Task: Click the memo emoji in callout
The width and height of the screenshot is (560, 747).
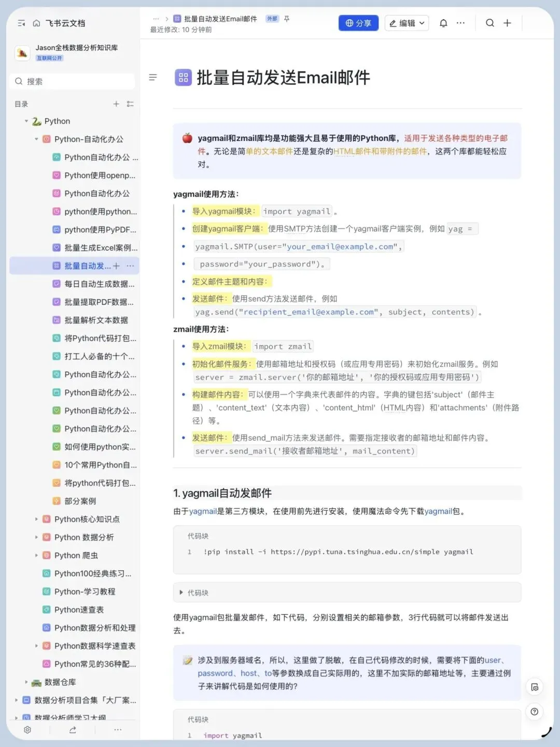Action: click(187, 660)
